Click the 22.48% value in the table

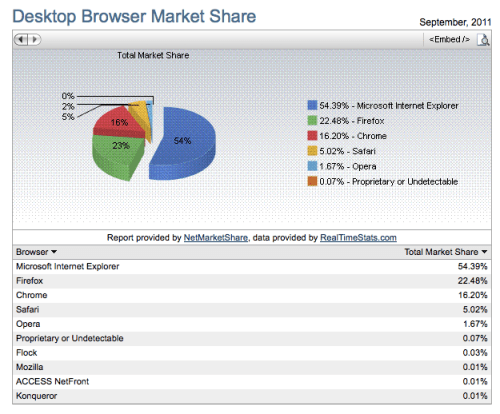[472, 281]
